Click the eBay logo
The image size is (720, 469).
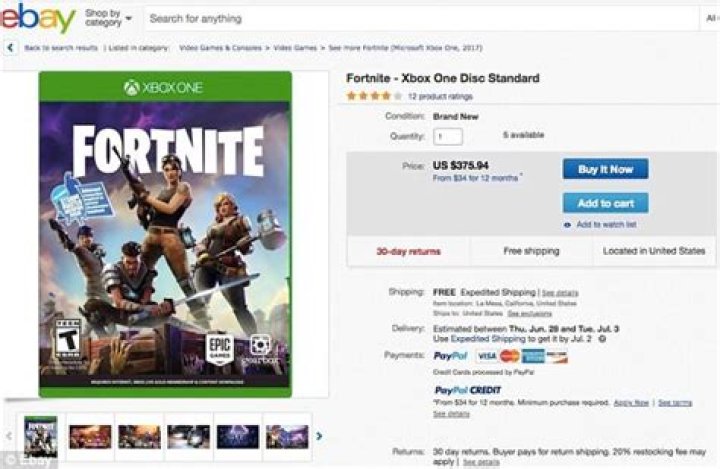tap(38, 17)
